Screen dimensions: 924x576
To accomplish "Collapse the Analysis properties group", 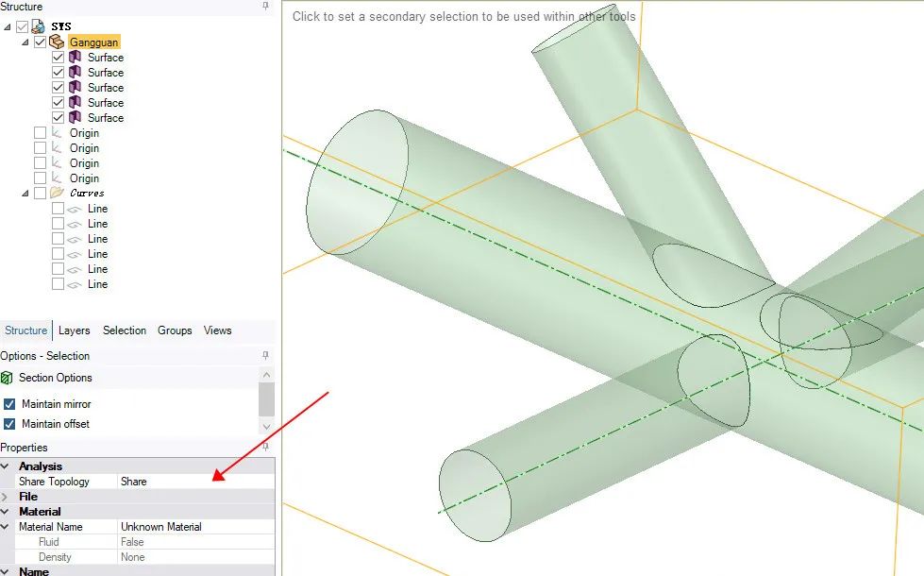I will [x=6, y=466].
